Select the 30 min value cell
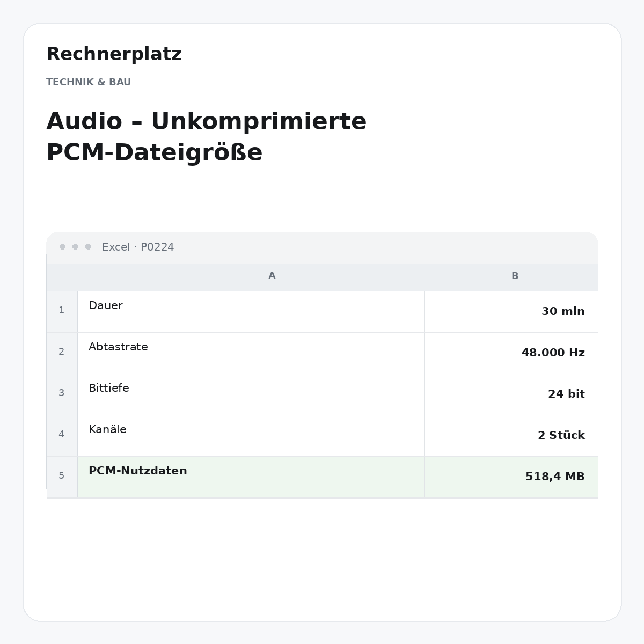644x644 pixels. pyautogui.click(x=511, y=312)
